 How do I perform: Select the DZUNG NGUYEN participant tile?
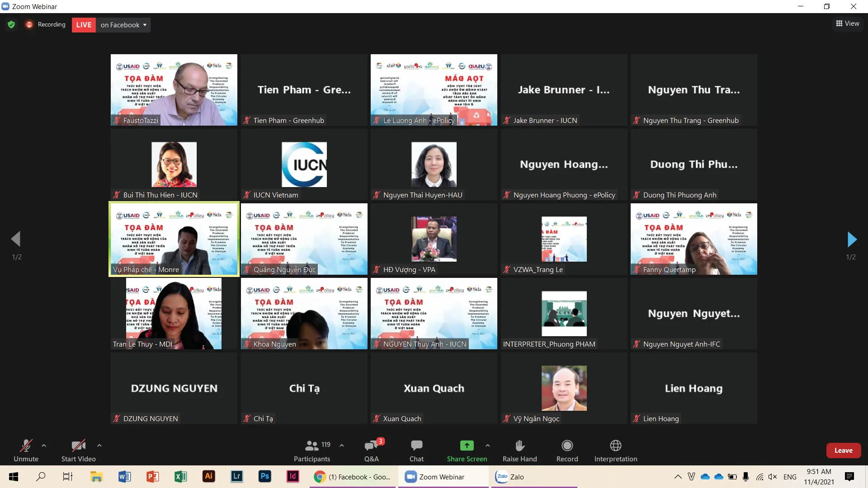174,388
